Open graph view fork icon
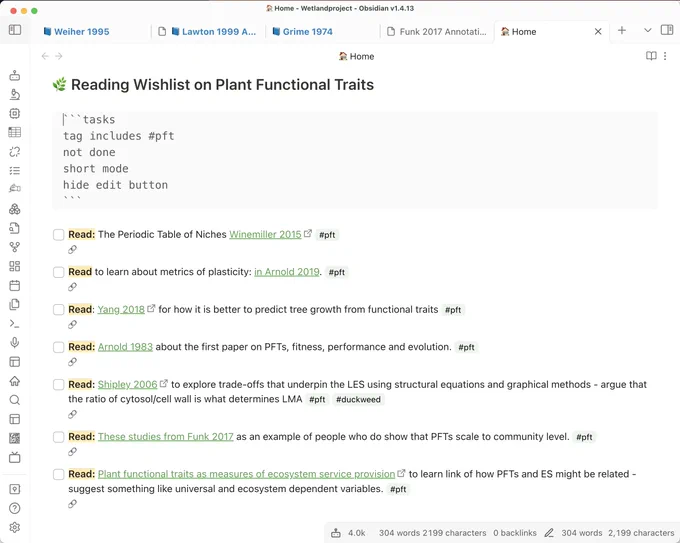The image size is (680, 543). [x=15, y=247]
